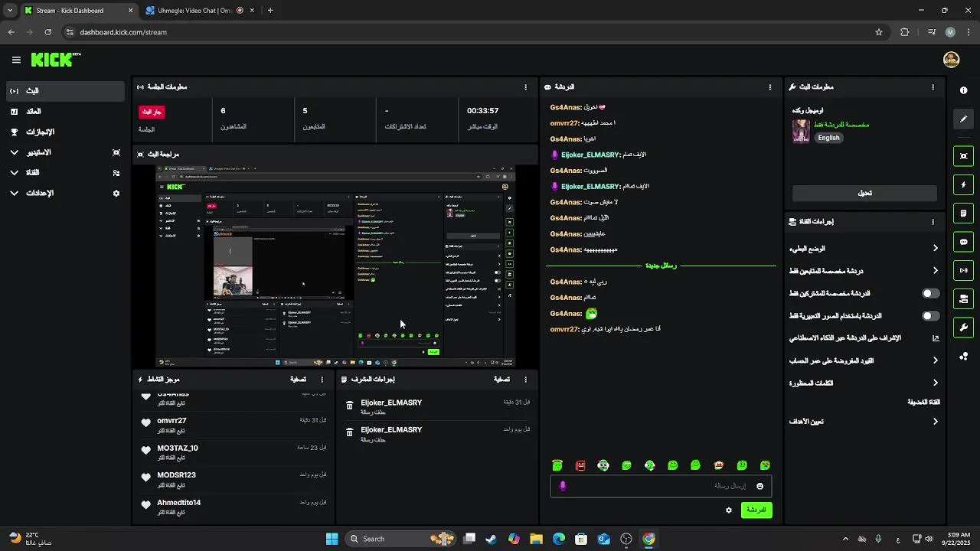Viewport: 980px width, 551px height.
Task: Delete-message trash icon on second Eljoker_ELMASRY row
Action: [350, 432]
